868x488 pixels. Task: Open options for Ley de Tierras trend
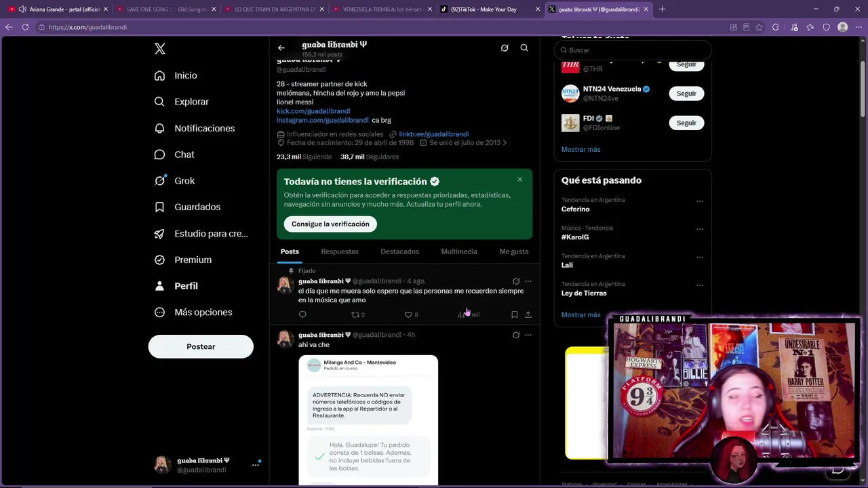pyautogui.click(x=700, y=285)
